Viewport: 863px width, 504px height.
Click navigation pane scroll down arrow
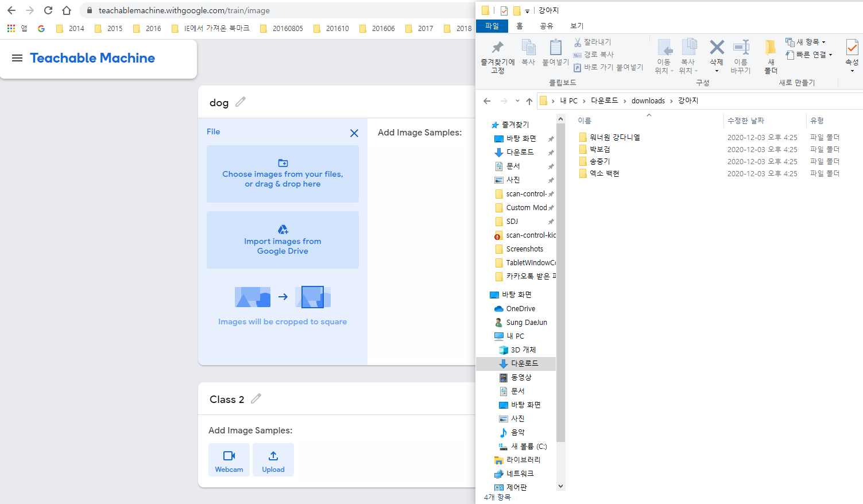[x=560, y=486]
